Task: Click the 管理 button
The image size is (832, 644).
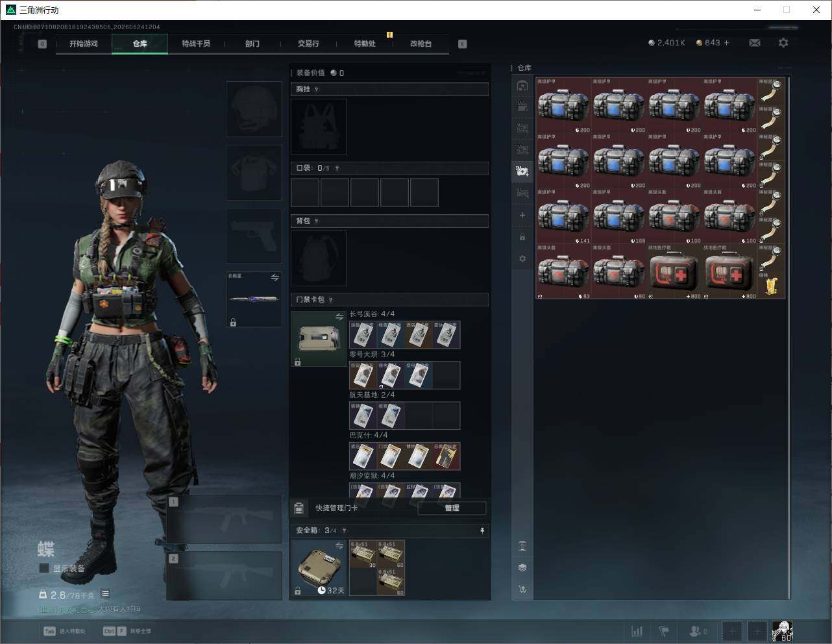Action: tap(452, 508)
